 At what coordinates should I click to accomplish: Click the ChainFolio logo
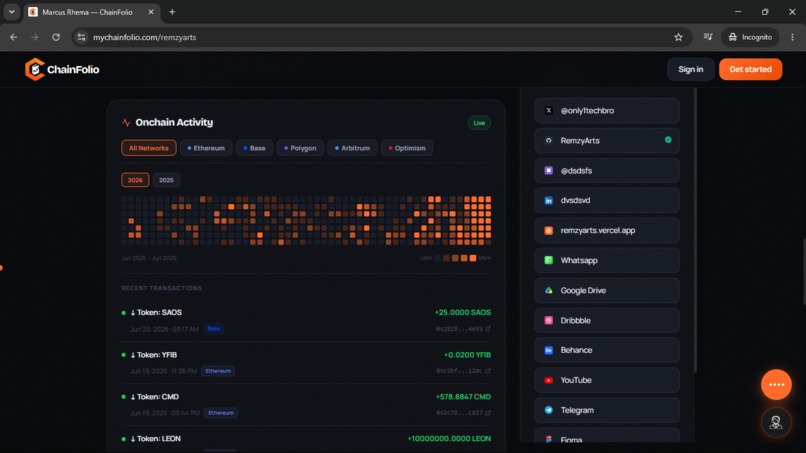[x=62, y=69]
